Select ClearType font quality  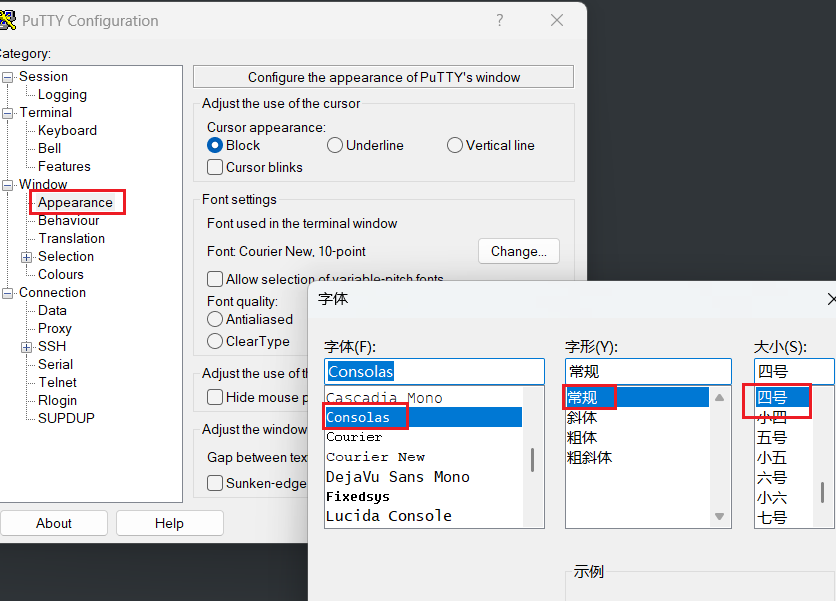pos(215,341)
